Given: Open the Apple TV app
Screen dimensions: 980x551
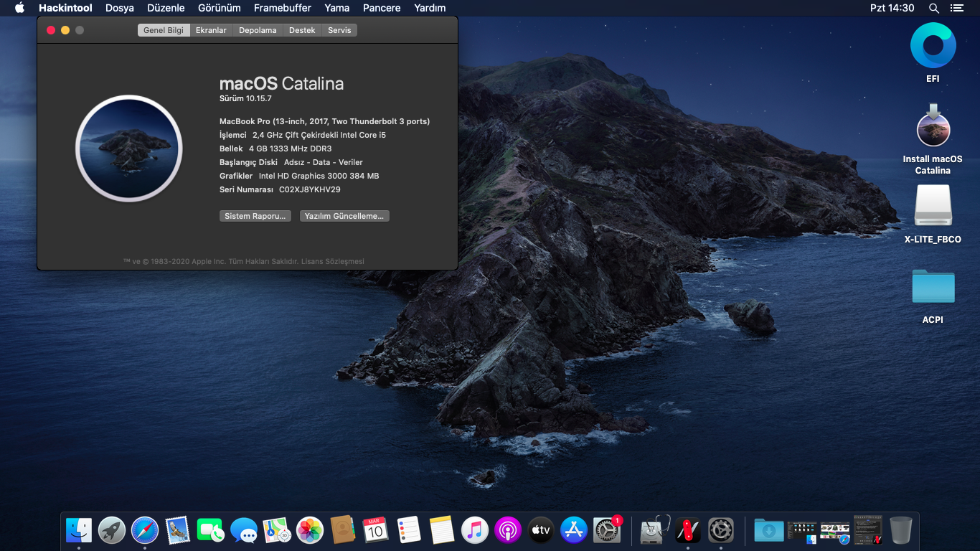Looking at the screenshot, I should (541, 530).
